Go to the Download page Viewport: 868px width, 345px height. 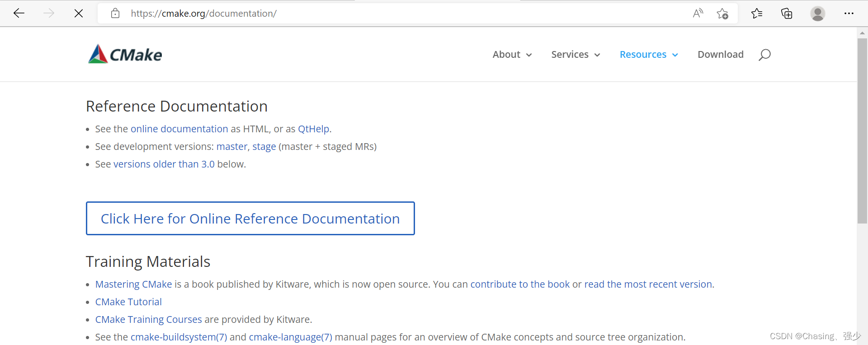[720, 55]
